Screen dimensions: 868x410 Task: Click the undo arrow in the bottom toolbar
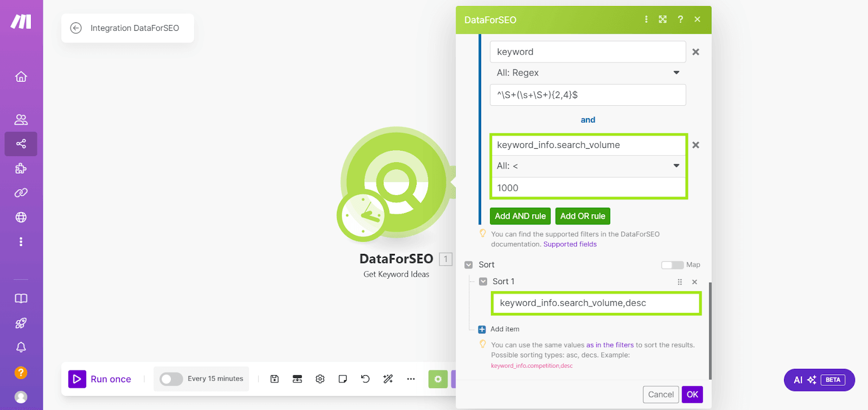(x=365, y=379)
